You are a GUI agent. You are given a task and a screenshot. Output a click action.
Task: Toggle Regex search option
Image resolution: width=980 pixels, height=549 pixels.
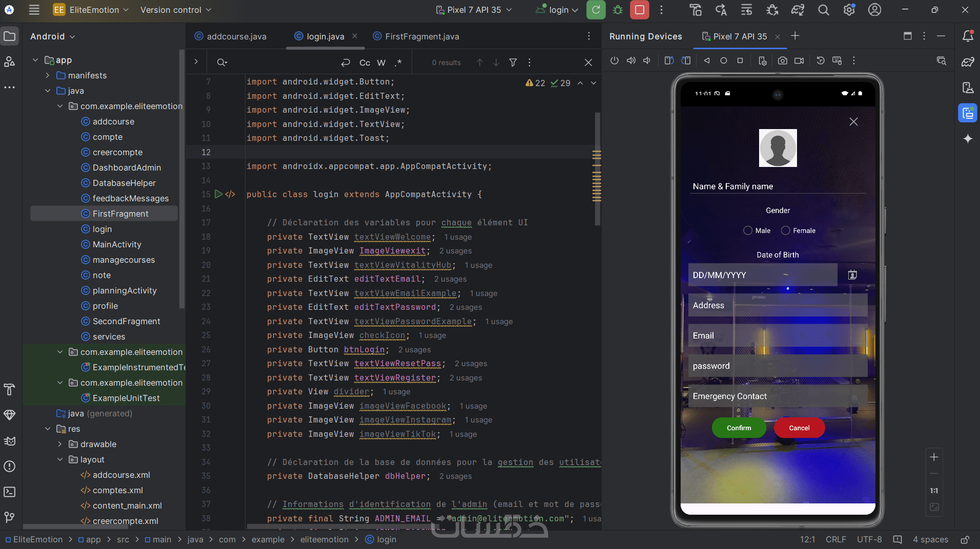coord(398,62)
